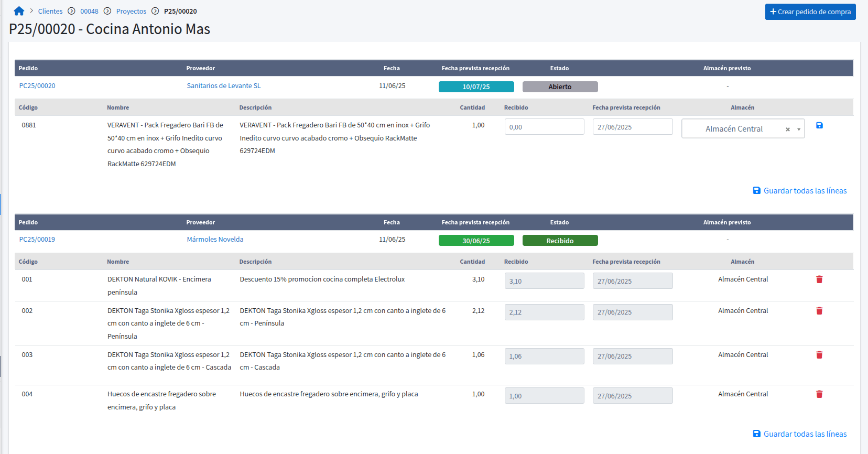Click Recibido field showing 3,10
The height and width of the screenshot is (454, 868).
(545, 281)
